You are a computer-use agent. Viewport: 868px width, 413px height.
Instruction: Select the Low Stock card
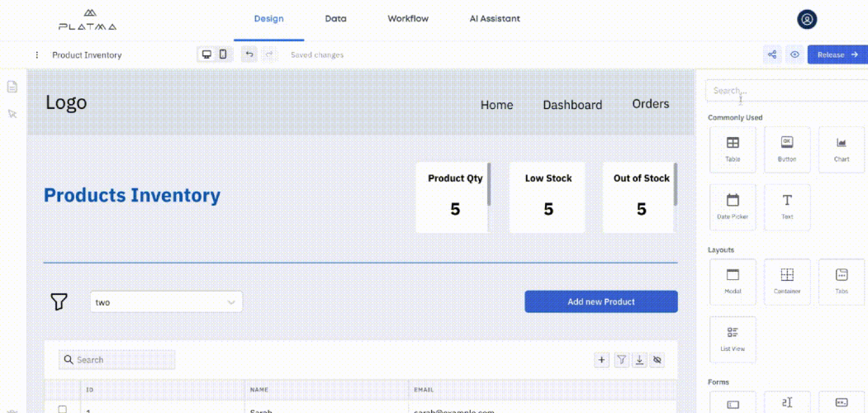548,197
